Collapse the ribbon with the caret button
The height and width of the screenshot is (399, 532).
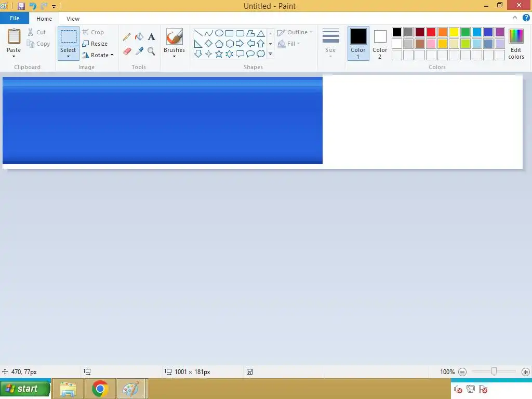515,18
